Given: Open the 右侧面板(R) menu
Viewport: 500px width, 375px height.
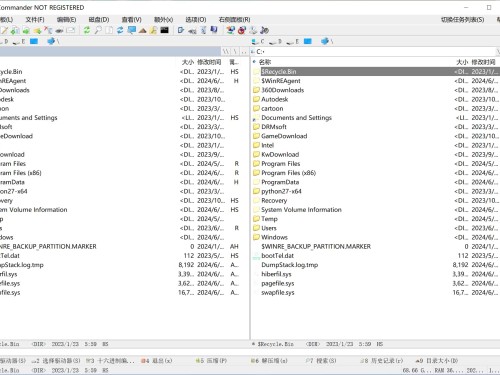Looking at the screenshot, I should click(235, 20).
